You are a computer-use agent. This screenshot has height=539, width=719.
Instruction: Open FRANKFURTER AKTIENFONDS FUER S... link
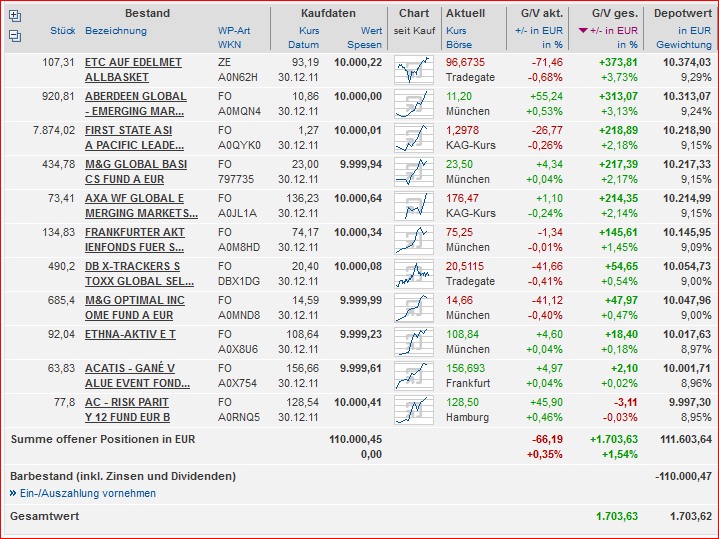click(x=134, y=239)
